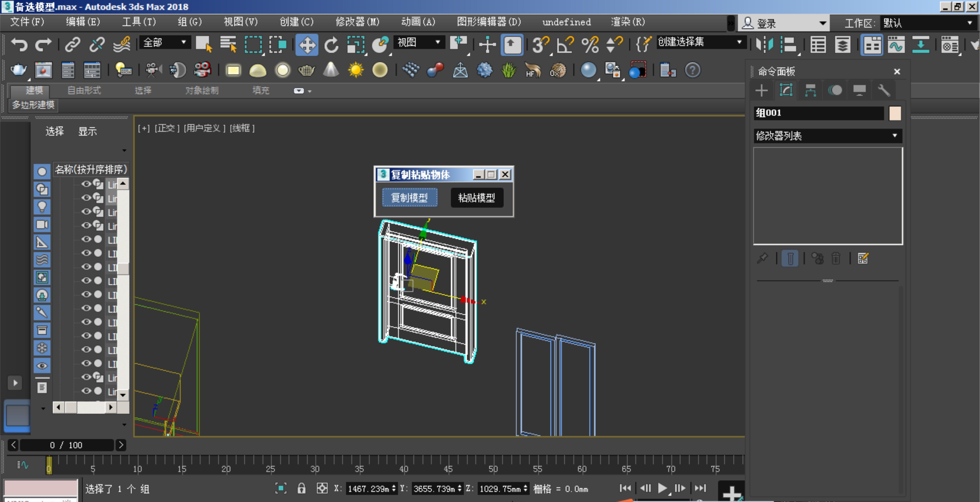Click the time slider 0 / 100 handle
Viewport: 980px width, 502px height.
pos(67,445)
